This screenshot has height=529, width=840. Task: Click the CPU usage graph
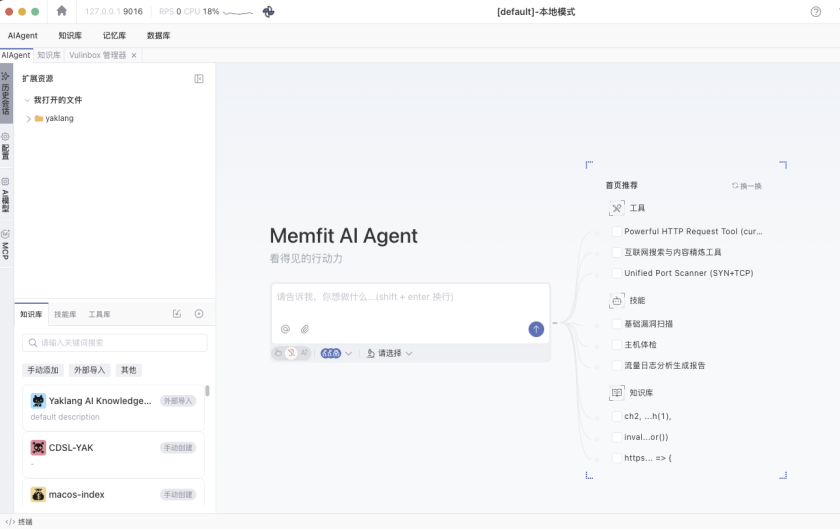238,12
